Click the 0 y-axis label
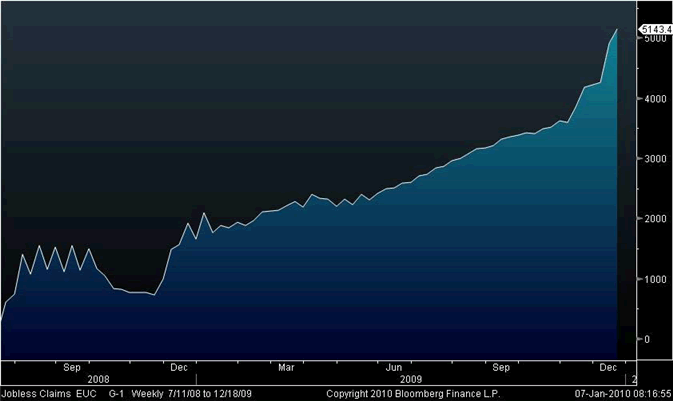 click(x=647, y=340)
